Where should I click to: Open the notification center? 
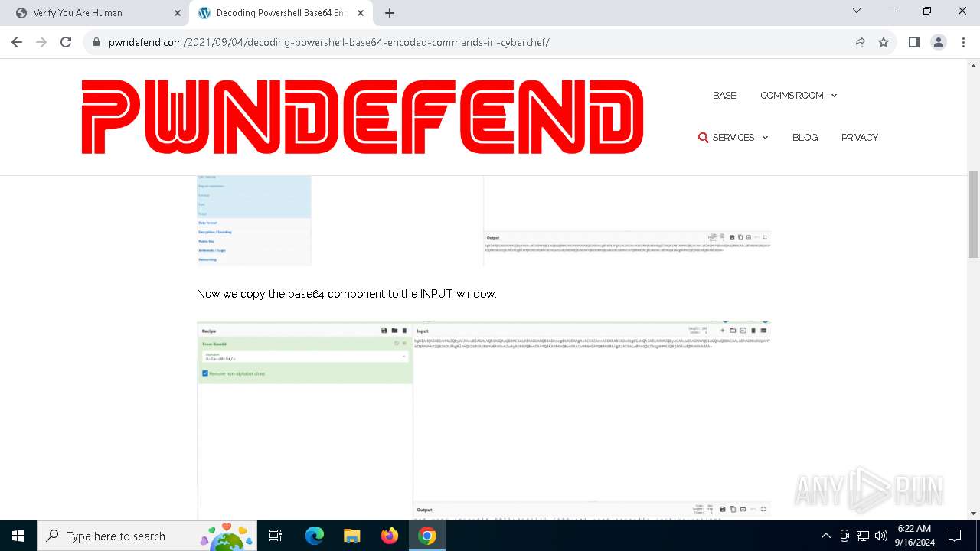click(955, 536)
